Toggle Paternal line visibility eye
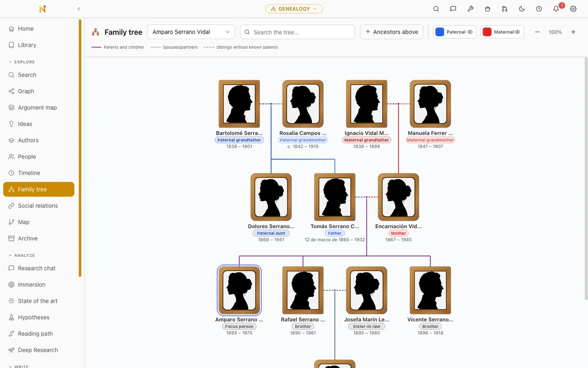The image size is (588, 368). [470, 32]
